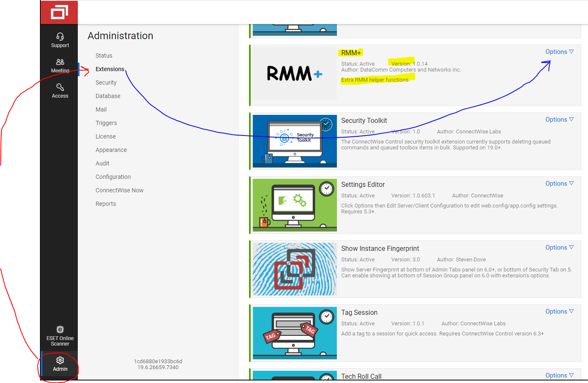Expand Options dropdown for Security Toolkit
The width and height of the screenshot is (588, 383).
[559, 120]
